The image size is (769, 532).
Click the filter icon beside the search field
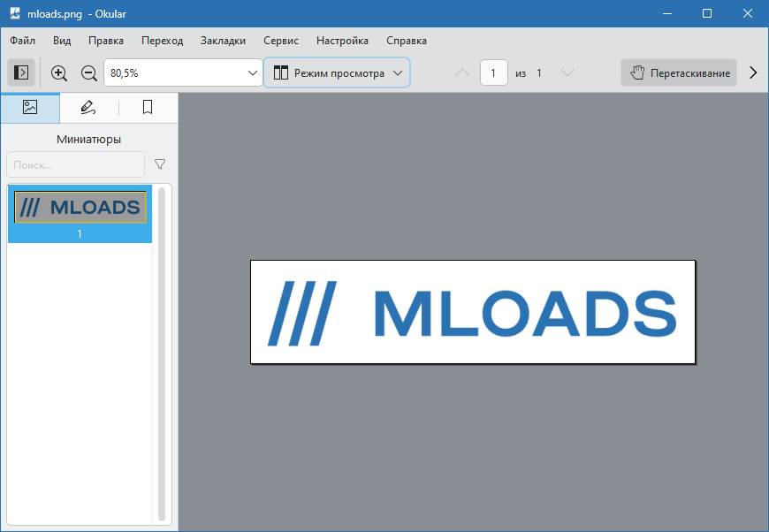(160, 163)
